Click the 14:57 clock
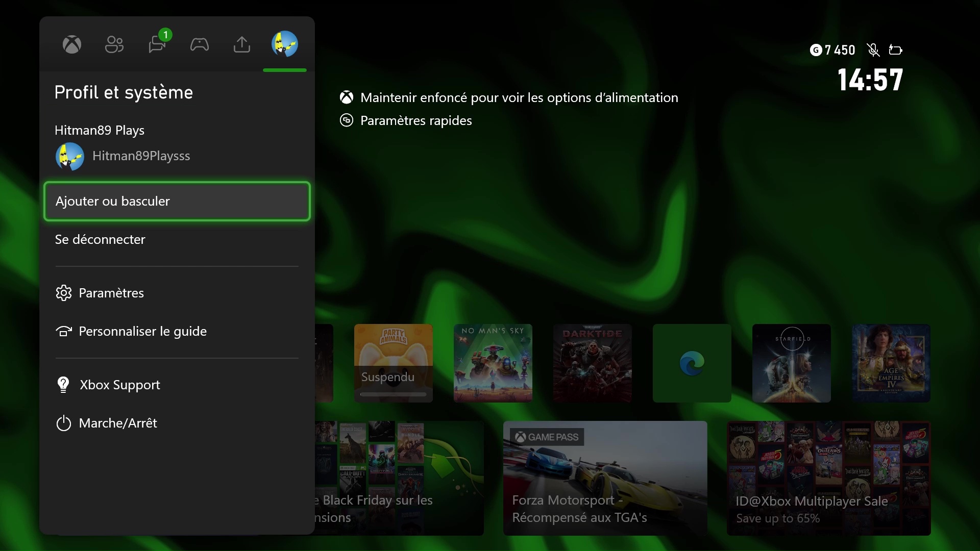980x551 pixels. pyautogui.click(x=870, y=80)
